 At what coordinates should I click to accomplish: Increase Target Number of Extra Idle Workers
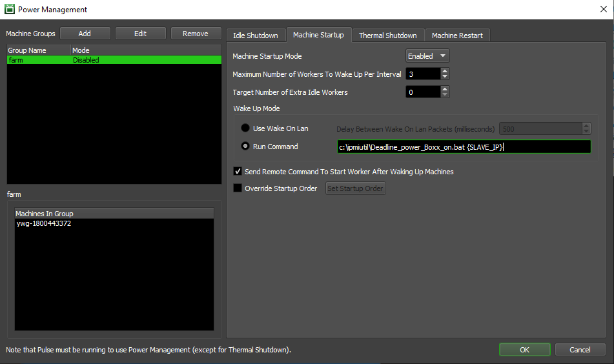pos(444,89)
